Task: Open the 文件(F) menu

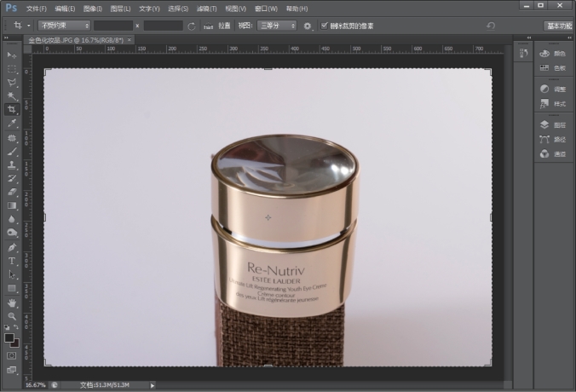Action: pos(36,9)
